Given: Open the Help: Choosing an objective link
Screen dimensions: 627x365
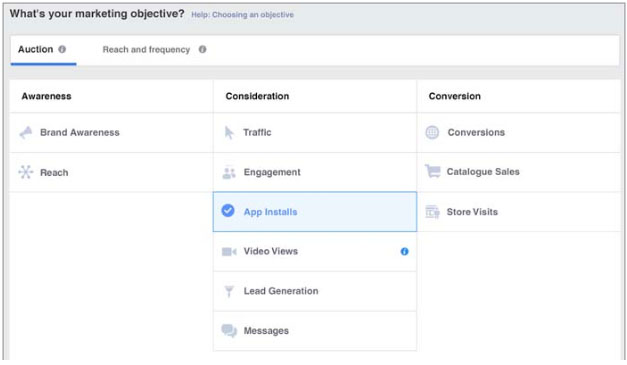Looking at the screenshot, I should (x=242, y=15).
